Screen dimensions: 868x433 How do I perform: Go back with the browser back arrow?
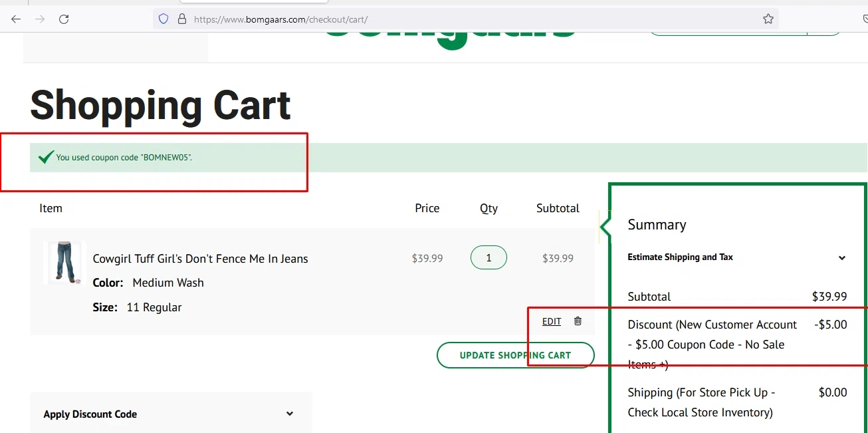[x=16, y=19]
